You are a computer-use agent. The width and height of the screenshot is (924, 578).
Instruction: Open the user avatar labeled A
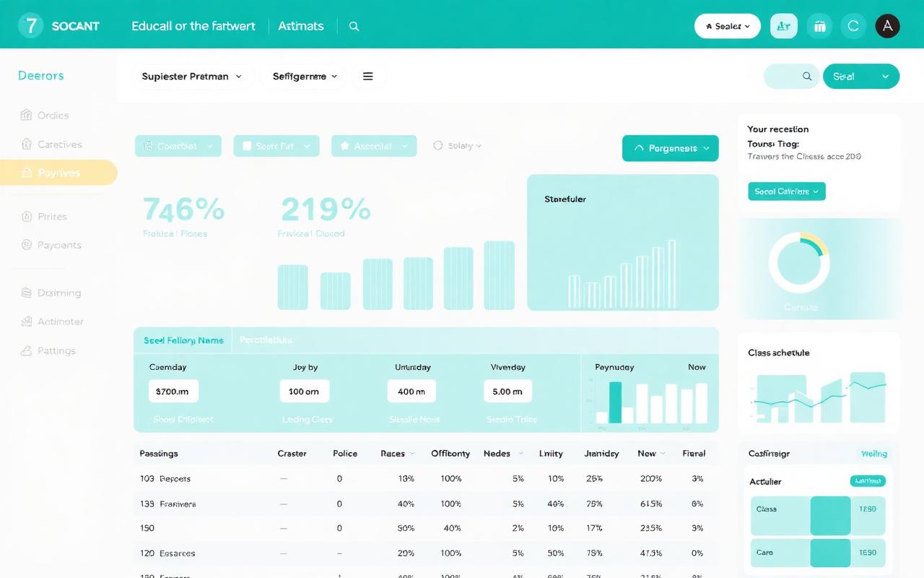(x=887, y=26)
